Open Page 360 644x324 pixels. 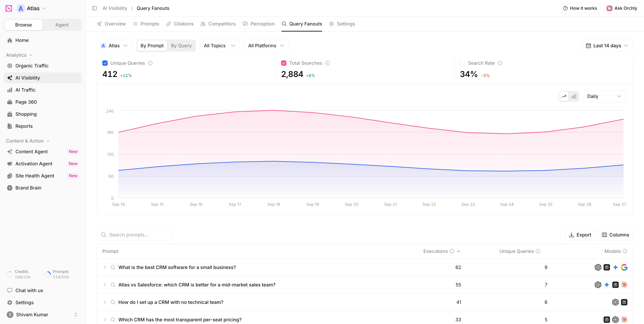(x=43, y=102)
